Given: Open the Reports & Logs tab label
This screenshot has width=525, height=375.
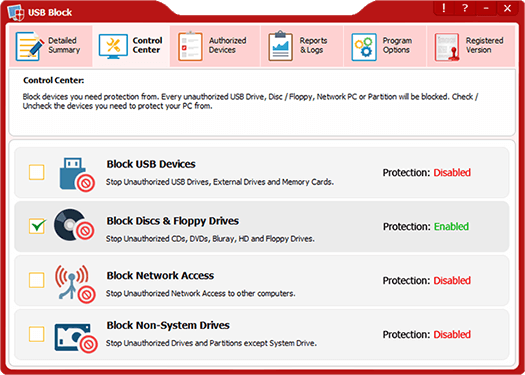Looking at the screenshot, I should [313, 45].
